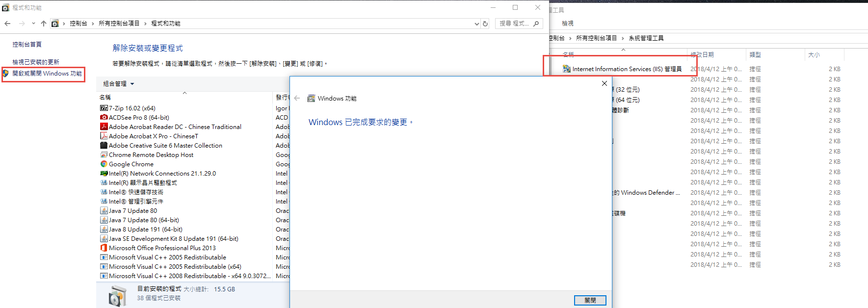Click the refresh button beside address bar
Screen dimensions: 868x308
coord(485,24)
